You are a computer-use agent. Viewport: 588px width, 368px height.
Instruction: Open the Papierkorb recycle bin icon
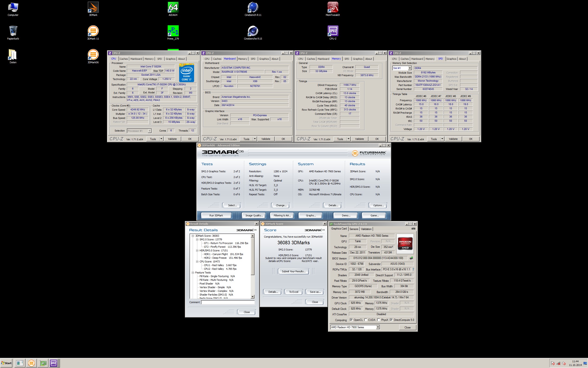coord(13,33)
